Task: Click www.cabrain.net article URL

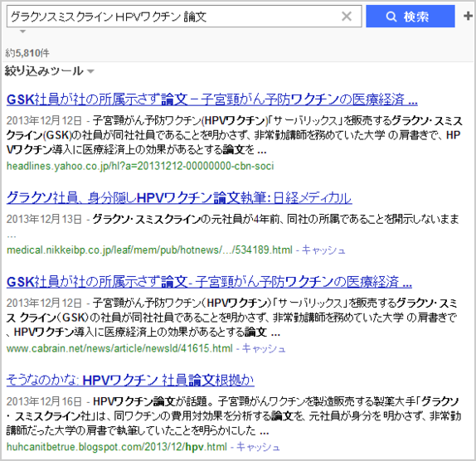Action: (x=119, y=348)
